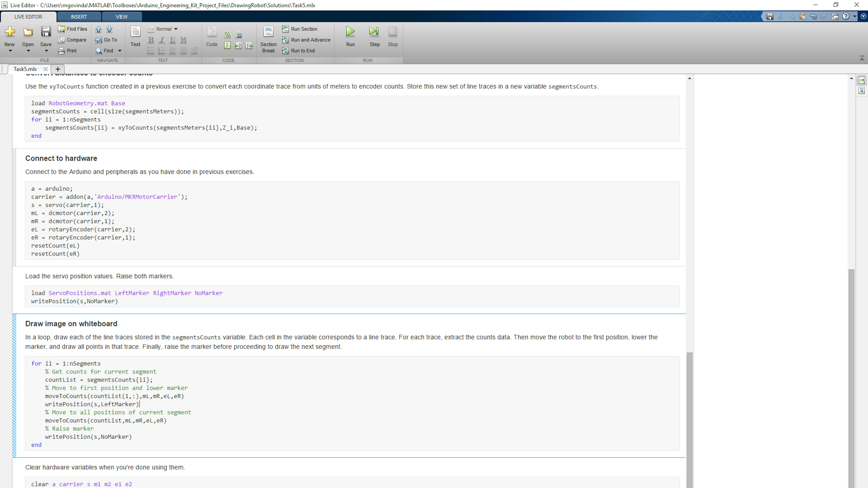The image size is (868, 488).
Task: Switch to the INSERT tab
Action: point(79,17)
